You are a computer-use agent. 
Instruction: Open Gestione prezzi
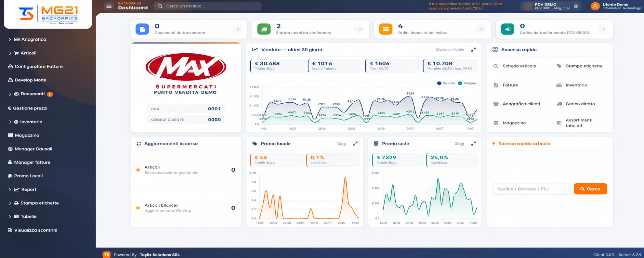[x=28, y=108]
